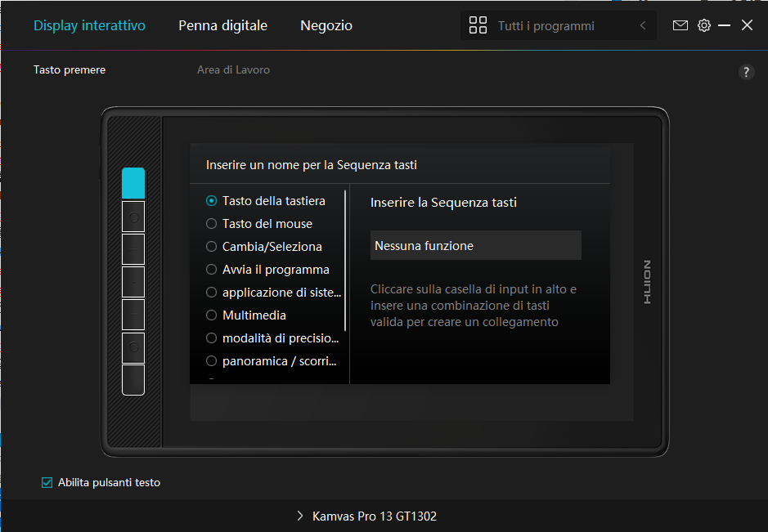Image resolution: width=768 pixels, height=532 pixels.
Task: Open the Area di Lavoro section
Action: 233,70
